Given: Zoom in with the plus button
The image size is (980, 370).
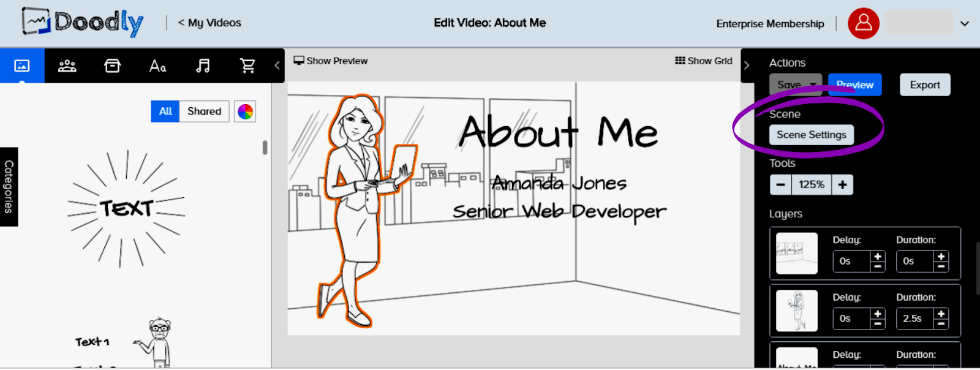Looking at the screenshot, I should tap(842, 184).
